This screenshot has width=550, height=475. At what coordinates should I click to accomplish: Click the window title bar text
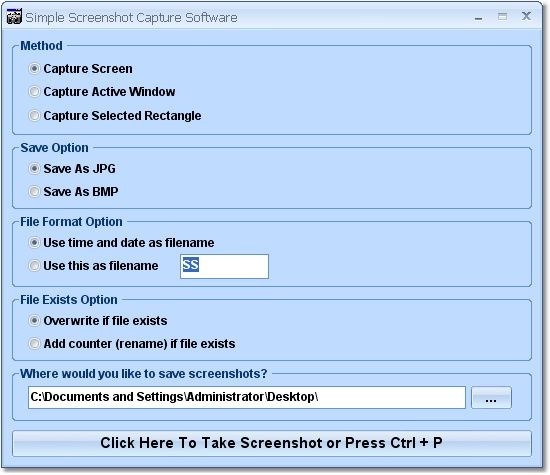tap(132, 18)
